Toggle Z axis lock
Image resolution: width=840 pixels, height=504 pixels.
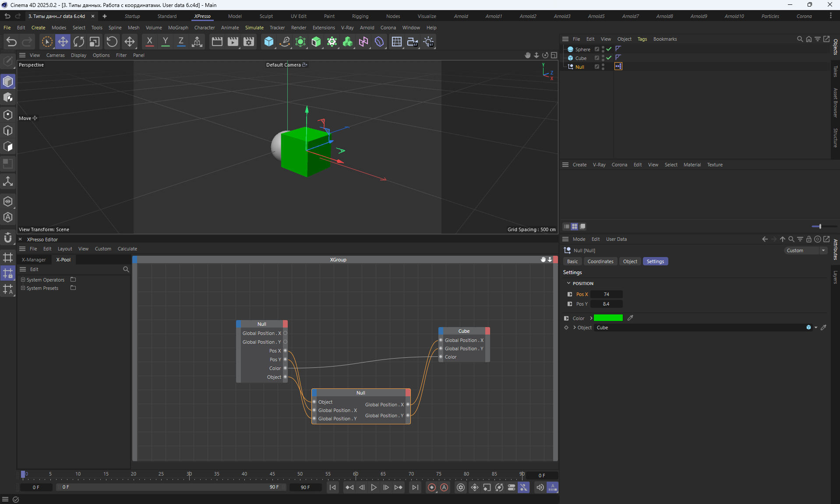coord(181,42)
